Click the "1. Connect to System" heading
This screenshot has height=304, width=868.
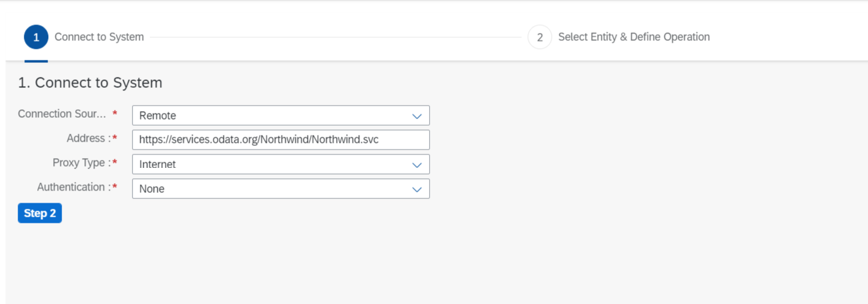[90, 82]
